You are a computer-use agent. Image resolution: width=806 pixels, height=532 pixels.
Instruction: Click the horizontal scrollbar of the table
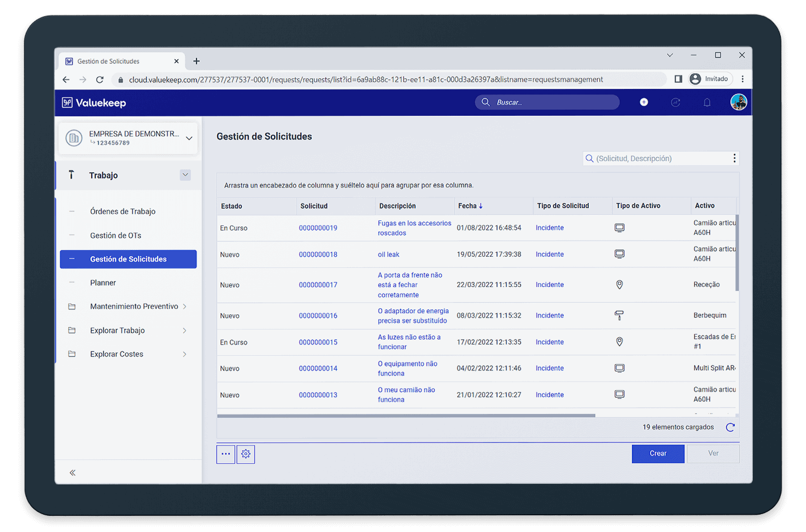(x=406, y=416)
